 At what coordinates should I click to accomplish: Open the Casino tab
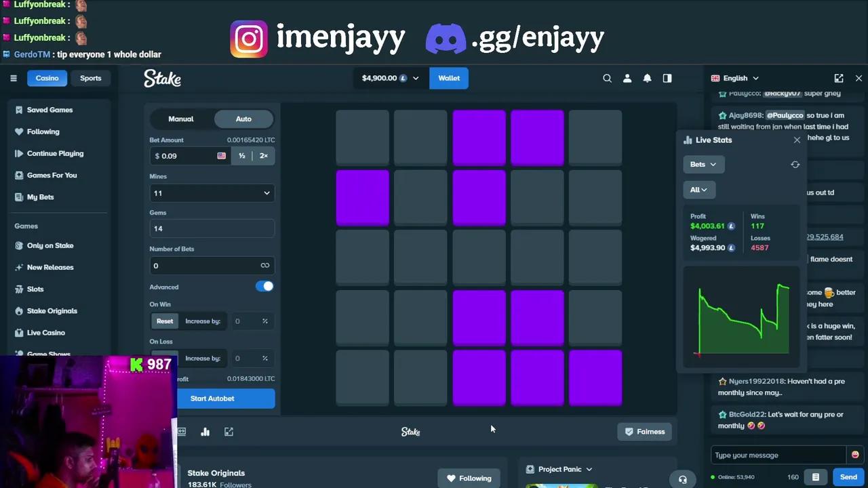(x=47, y=78)
